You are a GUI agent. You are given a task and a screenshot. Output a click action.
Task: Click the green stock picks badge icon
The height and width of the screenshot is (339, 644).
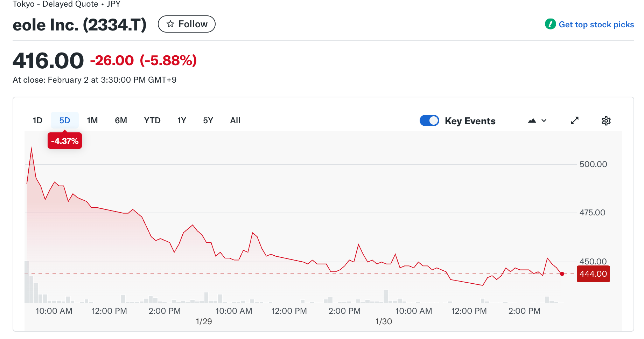[550, 24]
